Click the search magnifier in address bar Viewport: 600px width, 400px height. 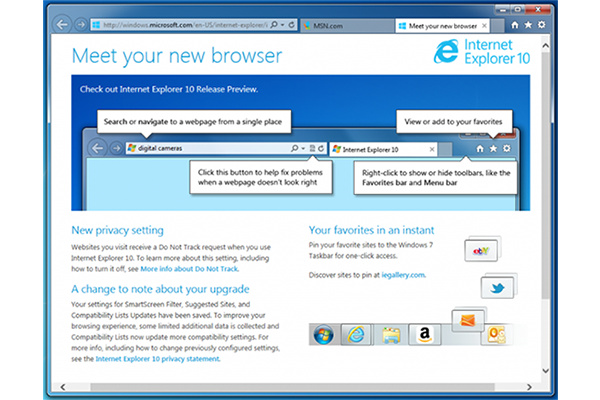click(x=274, y=25)
